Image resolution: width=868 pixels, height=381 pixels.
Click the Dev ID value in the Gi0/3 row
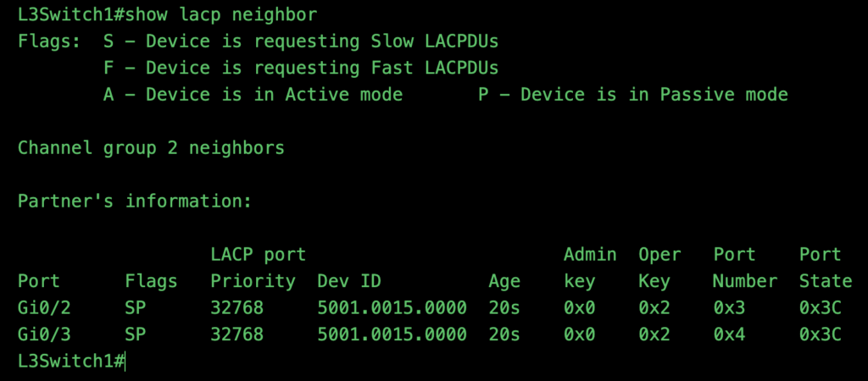pyautogui.click(x=392, y=334)
